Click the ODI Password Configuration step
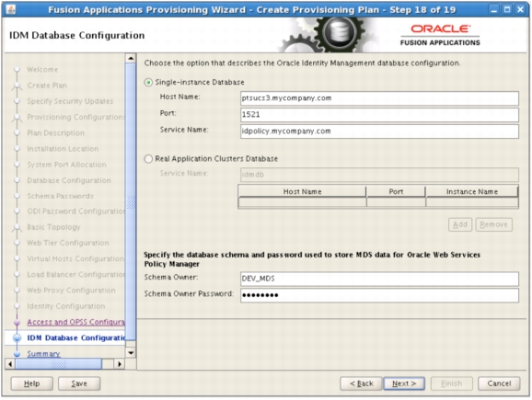The width and height of the screenshot is (532, 400). (x=76, y=211)
